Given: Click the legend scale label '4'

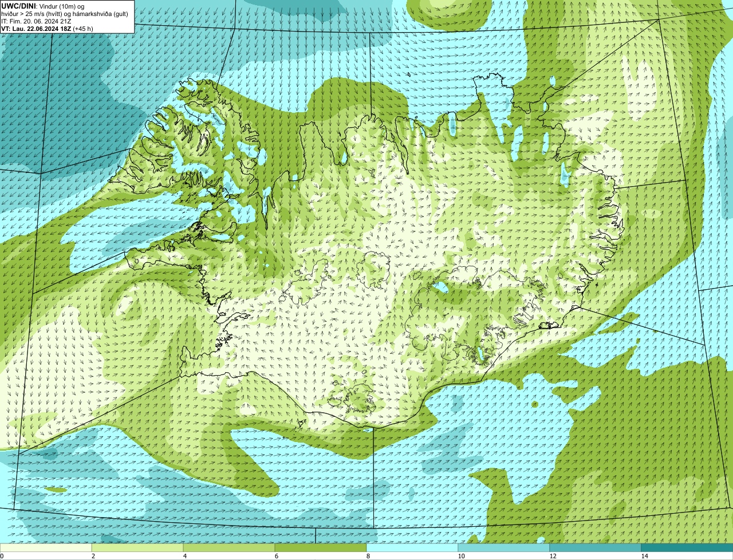Looking at the screenshot, I should [184, 556].
